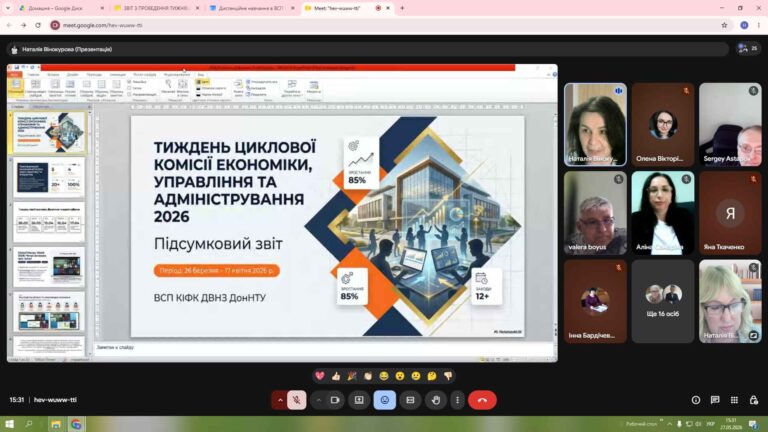Choose Оттенки серого color mode

[211, 88]
